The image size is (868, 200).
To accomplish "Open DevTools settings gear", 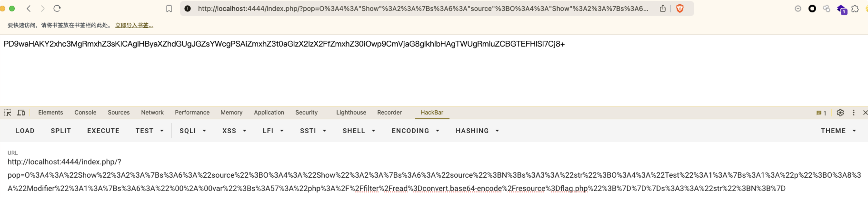I will click(840, 113).
